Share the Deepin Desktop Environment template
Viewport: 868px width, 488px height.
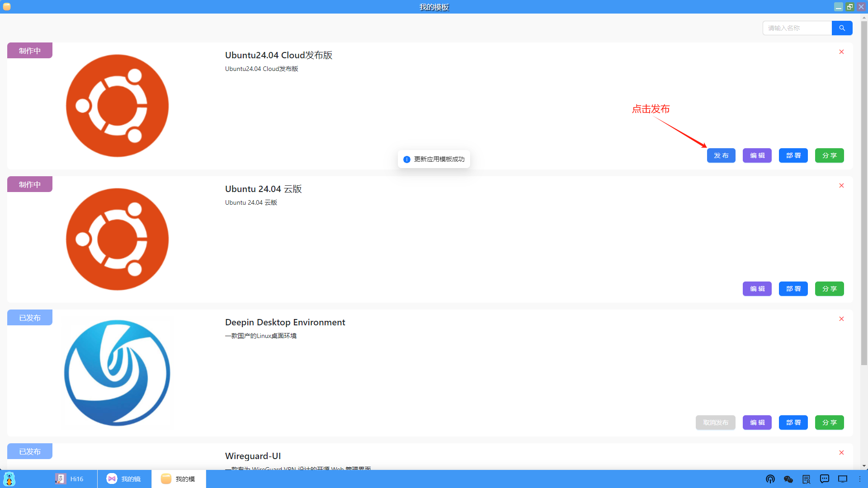tap(829, 422)
